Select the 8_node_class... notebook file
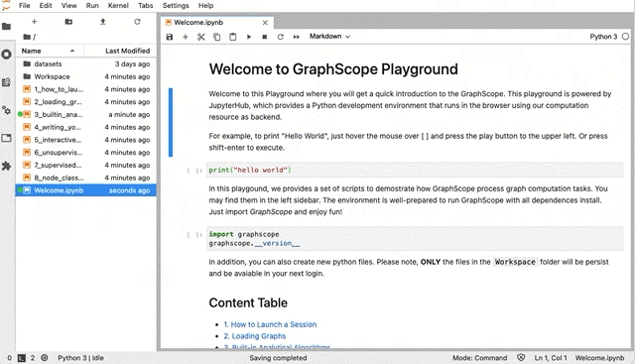The height and width of the screenshot is (364, 635). click(x=86, y=178)
